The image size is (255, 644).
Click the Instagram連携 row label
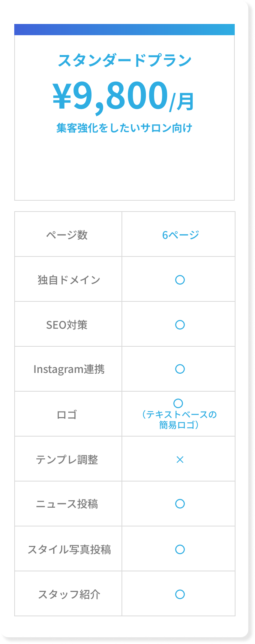coord(69,369)
